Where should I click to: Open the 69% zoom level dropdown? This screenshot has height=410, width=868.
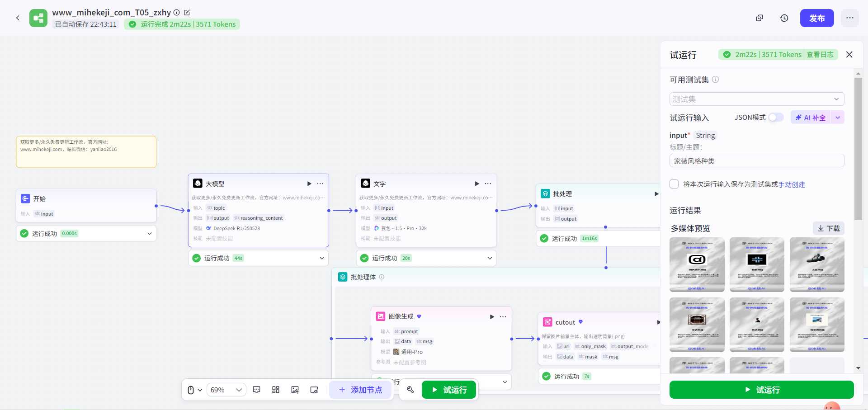[x=226, y=390]
